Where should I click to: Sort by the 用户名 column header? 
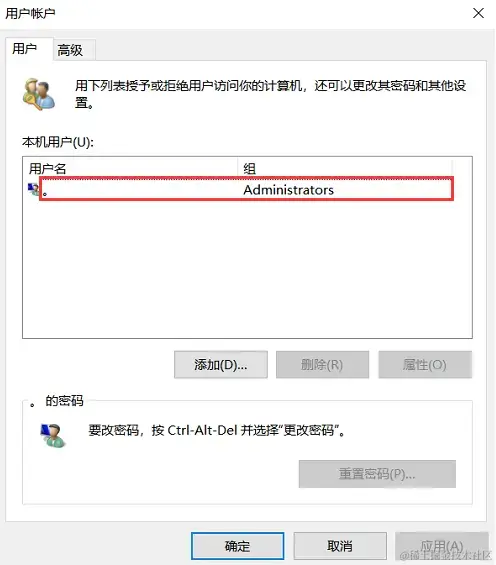(x=130, y=168)
